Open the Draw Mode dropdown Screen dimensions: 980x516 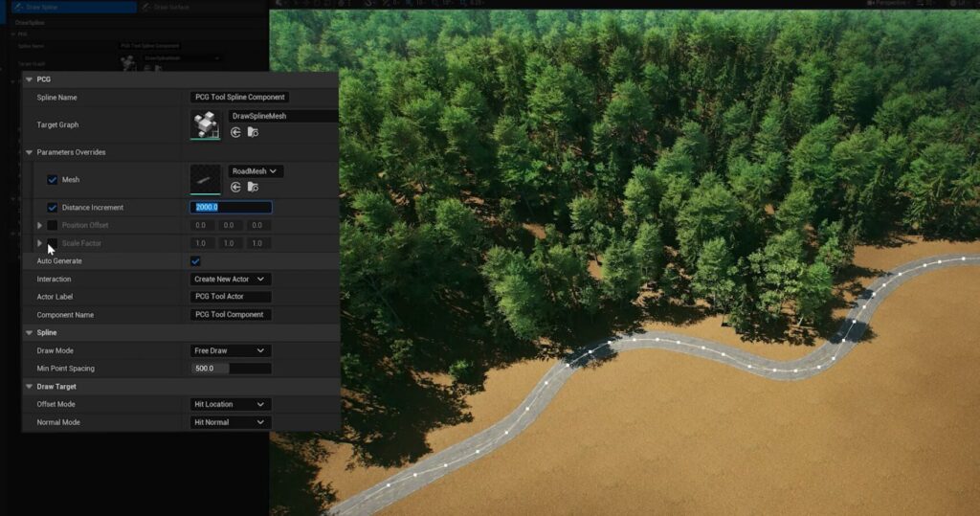pos(231,351)
